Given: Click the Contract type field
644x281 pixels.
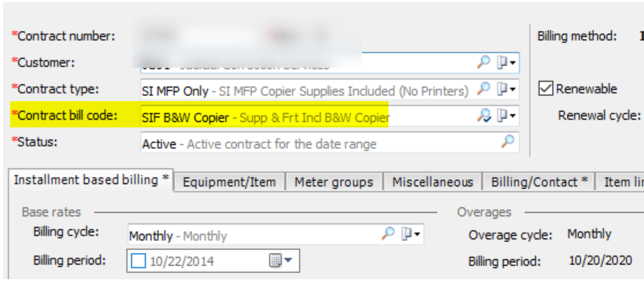Looking at the screenshot, I should click(330, 89).
